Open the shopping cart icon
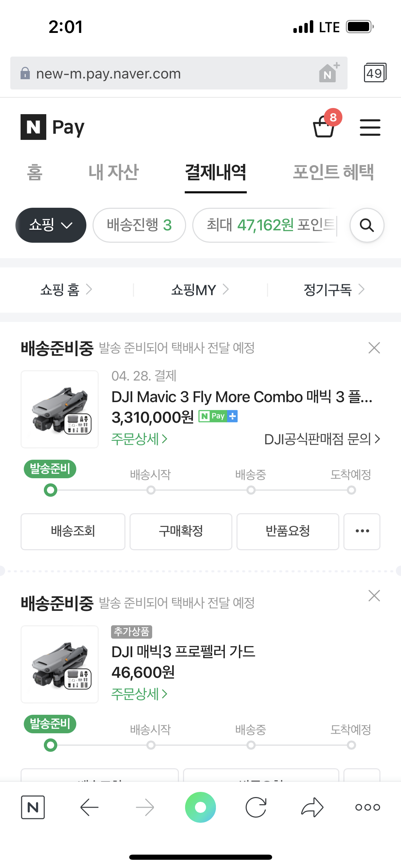 point(324,127)
